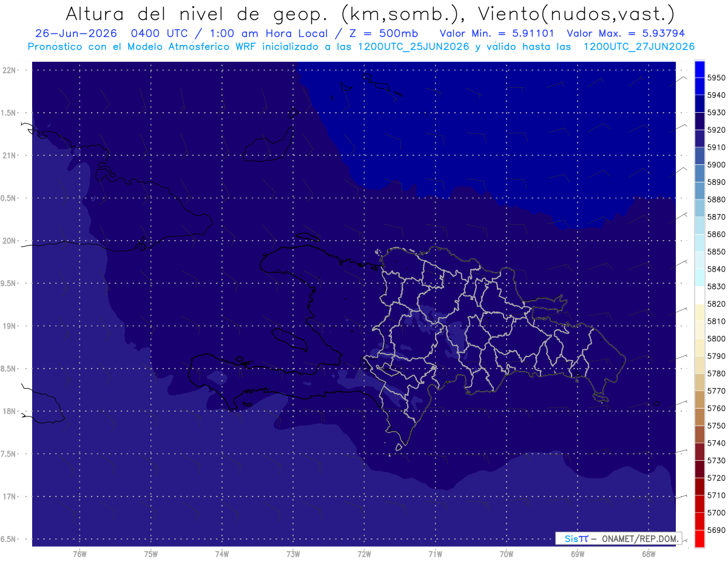Click the legend value '5900'

pyautogui.click(x=716, y=164)
